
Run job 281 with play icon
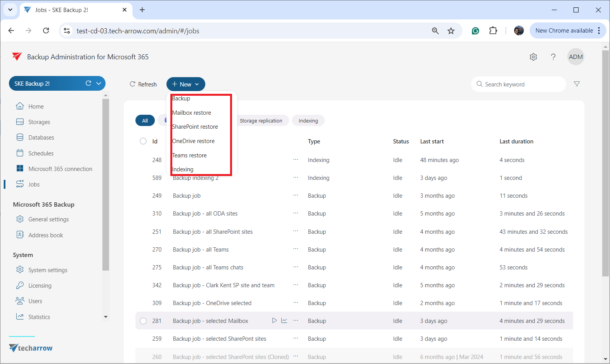274,321
